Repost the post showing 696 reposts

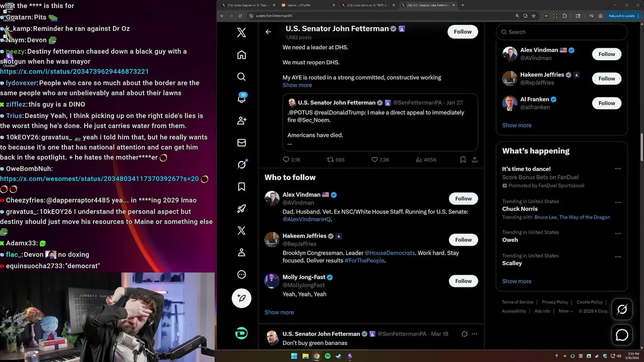pos(336,160)
